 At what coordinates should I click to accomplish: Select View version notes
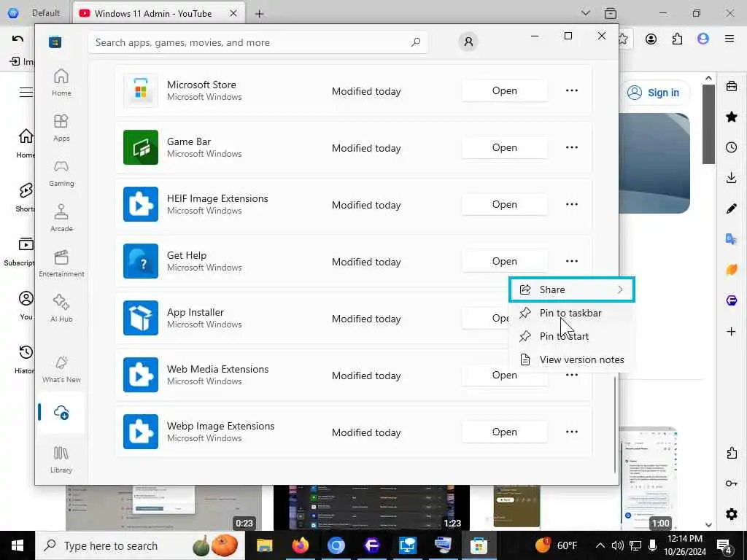point(572,359)
